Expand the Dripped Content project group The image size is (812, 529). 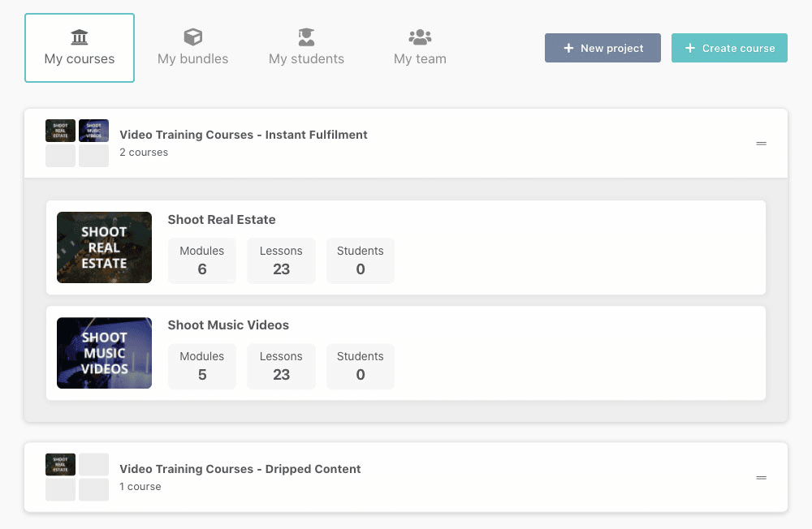(761, 478)
